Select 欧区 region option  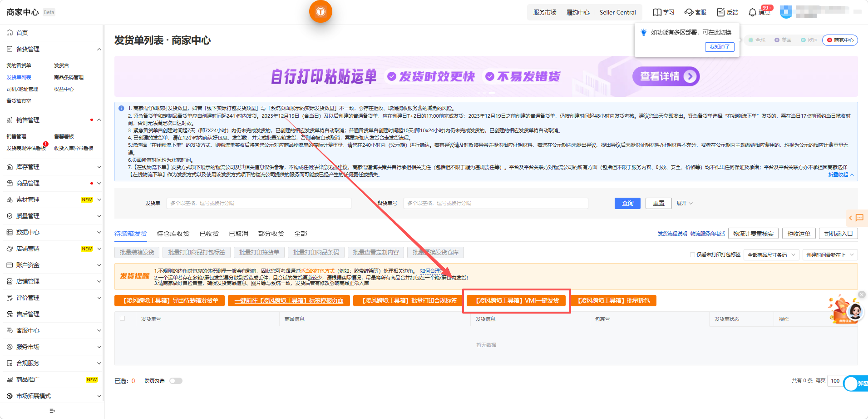click(x=809, y=40)
